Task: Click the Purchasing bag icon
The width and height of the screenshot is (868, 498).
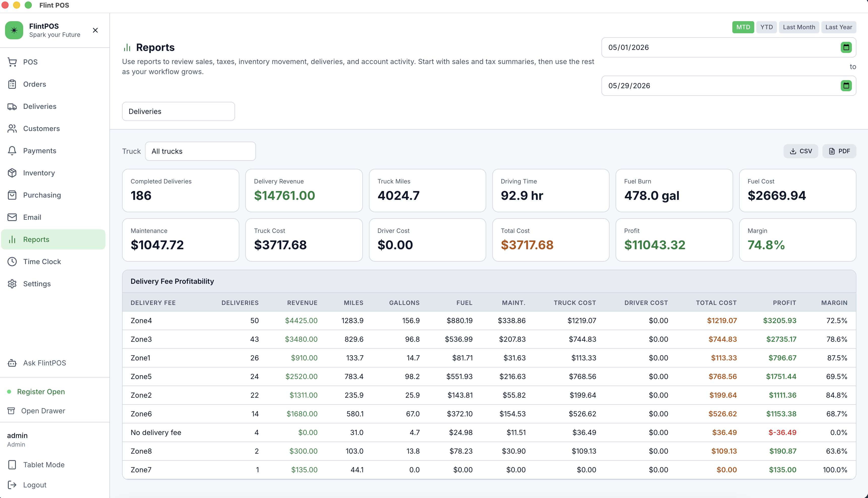Action: [12, 195]
